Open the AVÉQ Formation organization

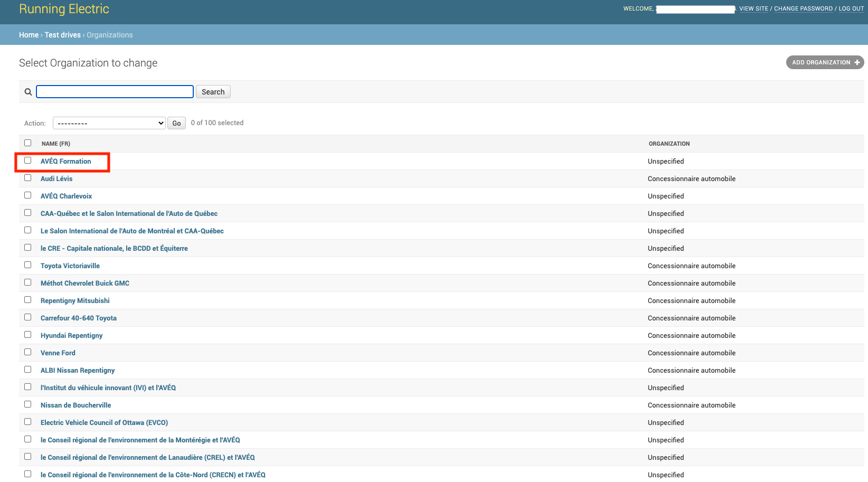coord(65,161)
